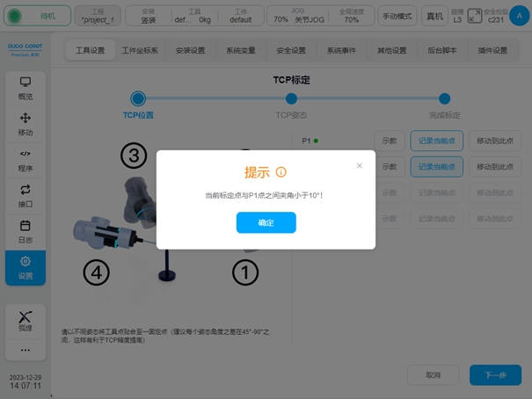Click the 下一步 next step button

coord(495,374)
